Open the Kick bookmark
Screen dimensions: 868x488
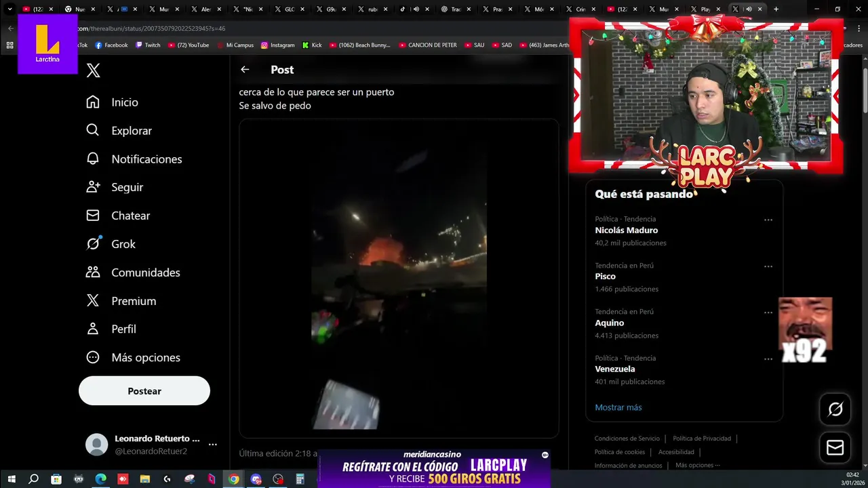[312, 45]
